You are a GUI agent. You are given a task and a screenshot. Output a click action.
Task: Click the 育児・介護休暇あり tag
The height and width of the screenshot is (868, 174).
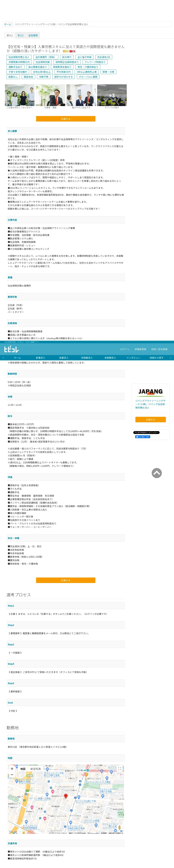88,67
